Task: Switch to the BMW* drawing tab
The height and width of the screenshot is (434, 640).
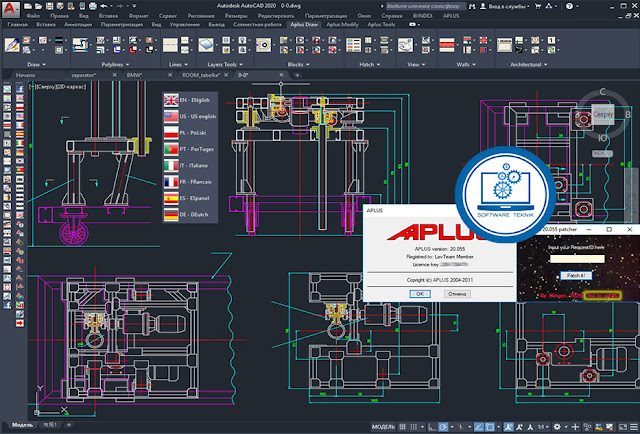Action: (x=135, y=75)
